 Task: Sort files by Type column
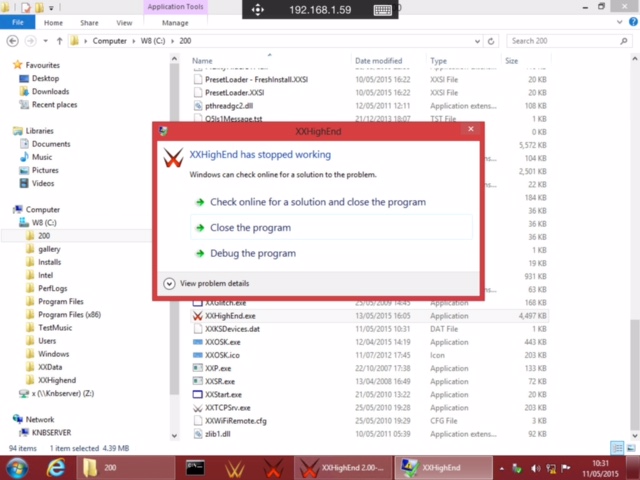(x=438, y=61)
